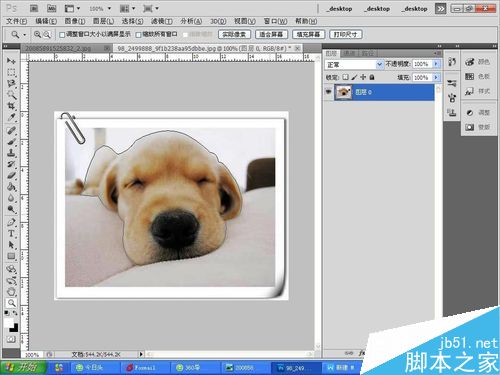Switch to the Channels panel tab
The image size is (500, 375).
click(x=349, y=53)
